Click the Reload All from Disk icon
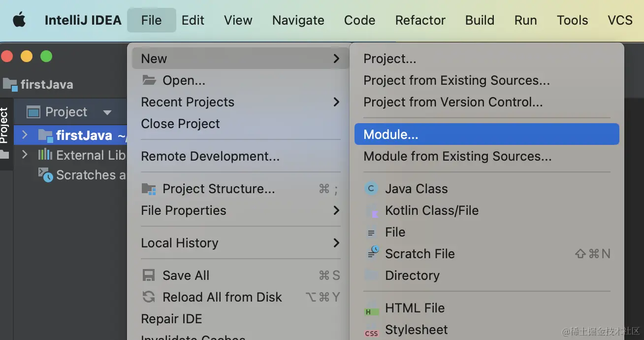Screen dimensions: 644x340 pyautogui.click(x=149, y=297)
